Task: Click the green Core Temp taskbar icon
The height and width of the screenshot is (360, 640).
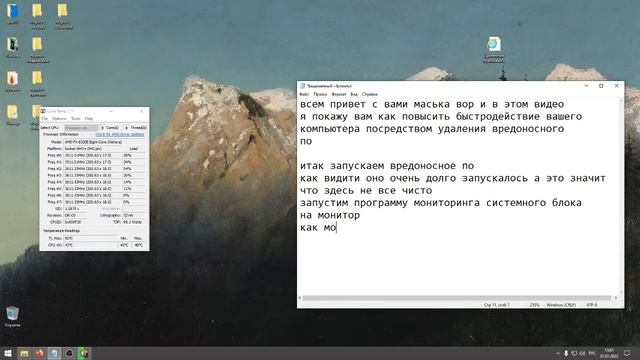Action: point(84,353)
